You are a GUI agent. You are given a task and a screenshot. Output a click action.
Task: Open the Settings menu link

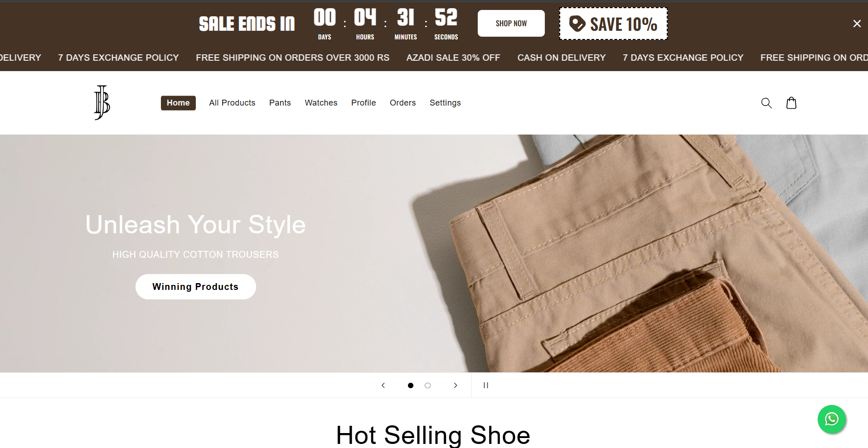(x=445, y=103)
